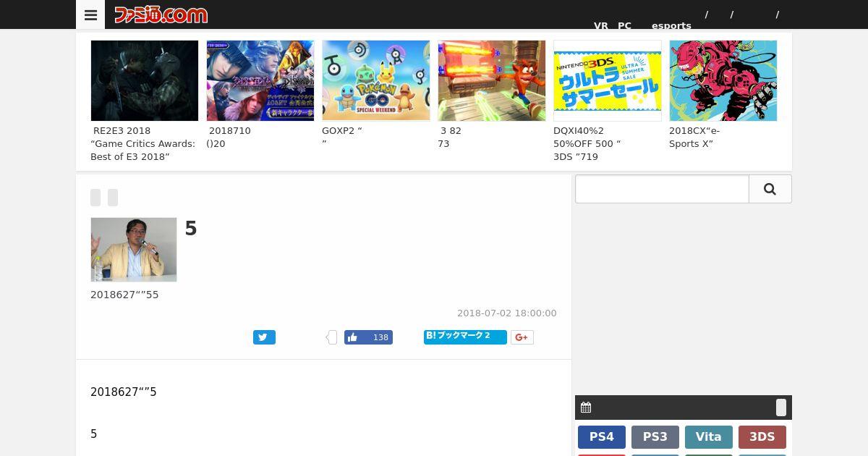
Task: Click the Hatena Bookmark B! button
Action: click(465, 337)
